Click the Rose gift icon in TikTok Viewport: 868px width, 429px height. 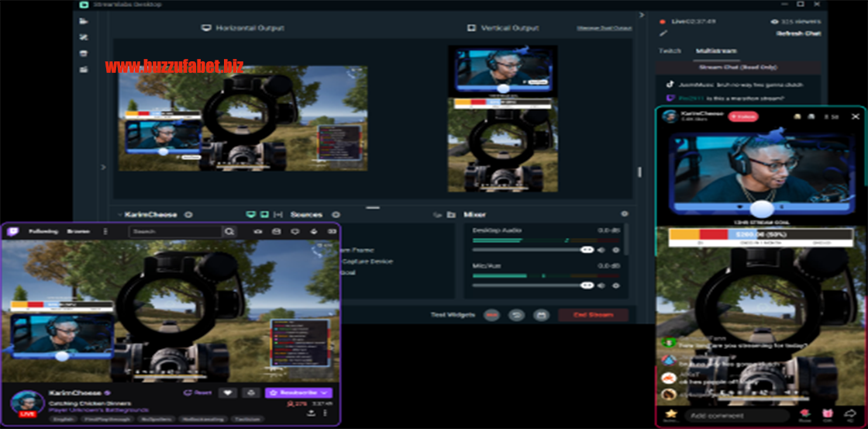805,414
